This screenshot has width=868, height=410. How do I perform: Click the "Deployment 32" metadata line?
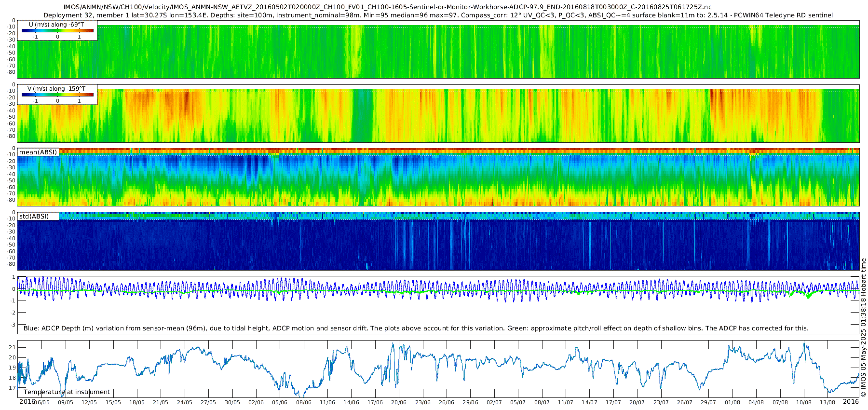(x=438, y=15)
